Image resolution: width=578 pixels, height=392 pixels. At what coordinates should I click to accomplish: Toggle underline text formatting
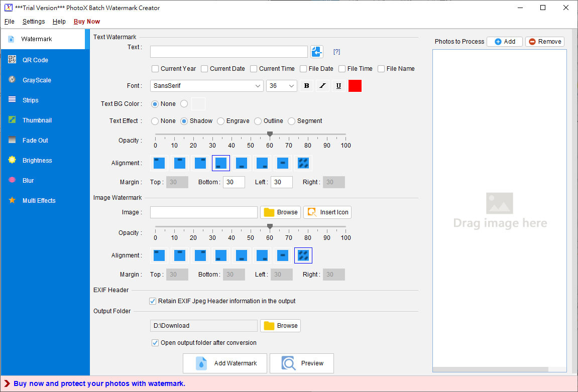click(x=339, y=86)
